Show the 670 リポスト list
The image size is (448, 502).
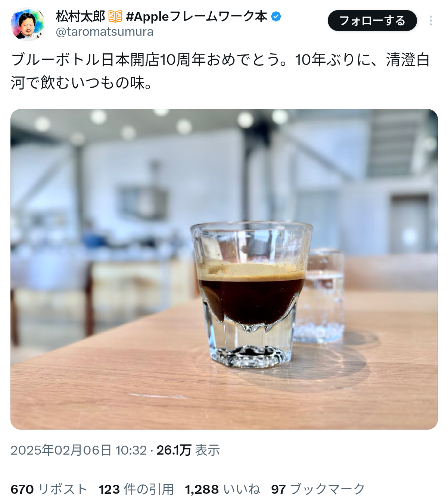tap(49, 489)
